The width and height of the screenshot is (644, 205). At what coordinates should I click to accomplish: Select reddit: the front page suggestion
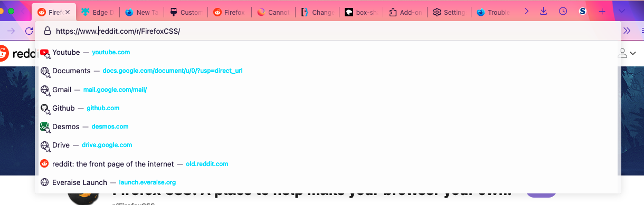327,164
